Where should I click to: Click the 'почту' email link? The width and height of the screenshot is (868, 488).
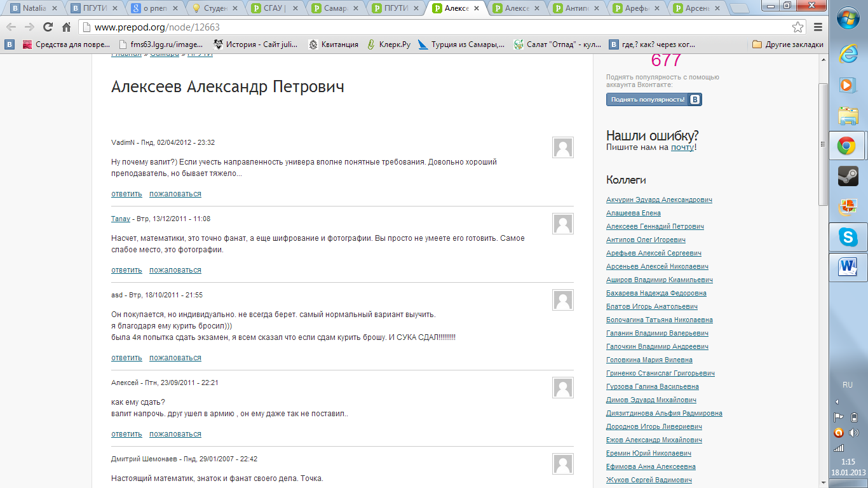click(682, 147)
